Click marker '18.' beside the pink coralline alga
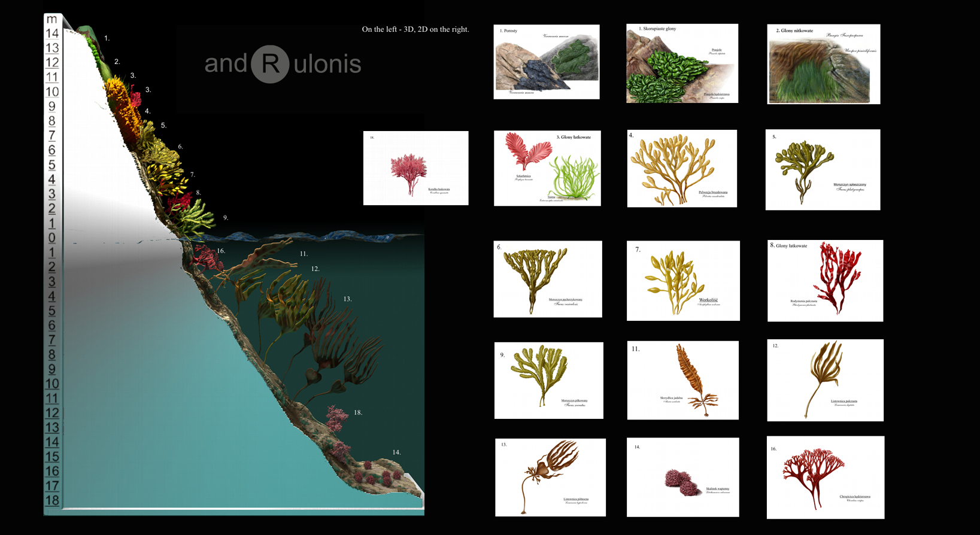This screenshot has height=535, width=980. click(x=358, y=412)
